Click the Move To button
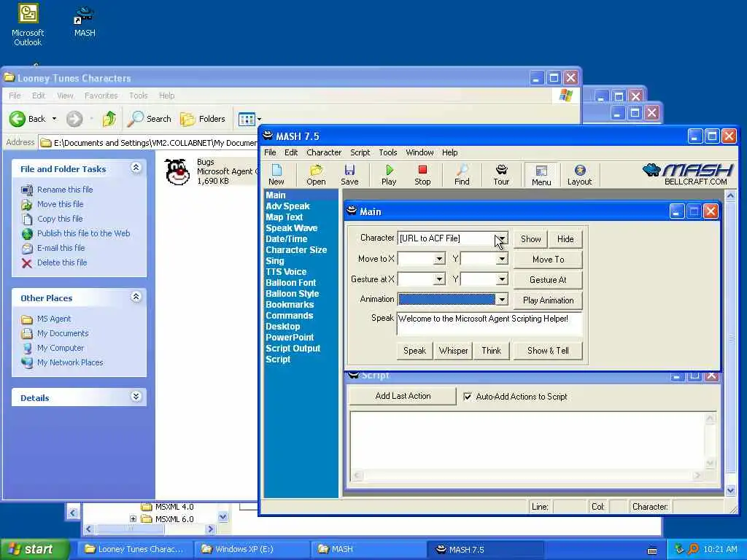 548,260
